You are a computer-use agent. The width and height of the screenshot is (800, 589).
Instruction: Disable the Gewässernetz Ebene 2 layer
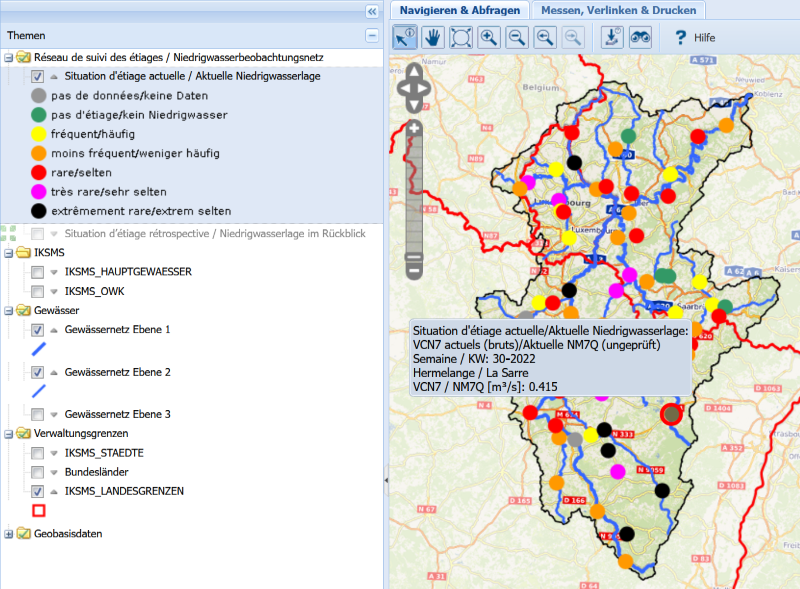[x=37, y=372]
